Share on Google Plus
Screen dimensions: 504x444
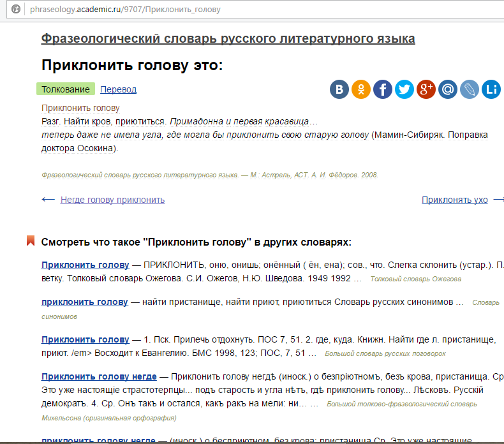426,89
